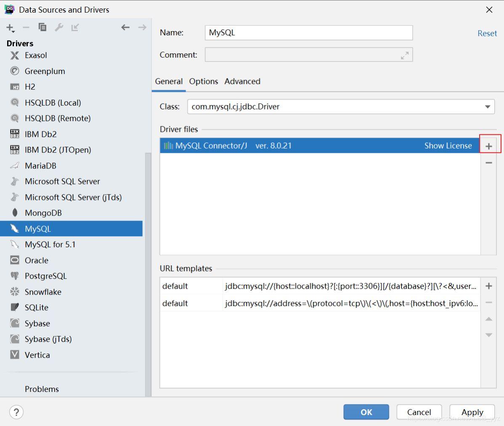This screenshot has width=504, height=426.
Task: Open the Advanced tab
Action: (242, 82)
